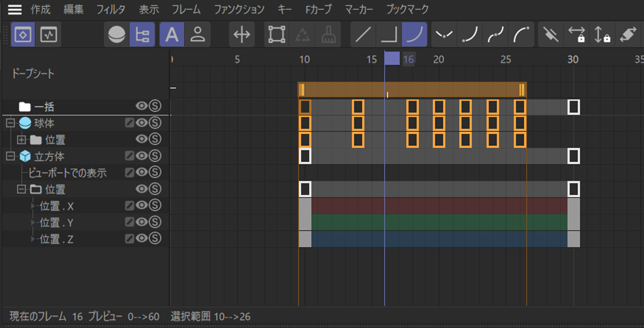Set step interpolation with the step icon

coord(389,35)
